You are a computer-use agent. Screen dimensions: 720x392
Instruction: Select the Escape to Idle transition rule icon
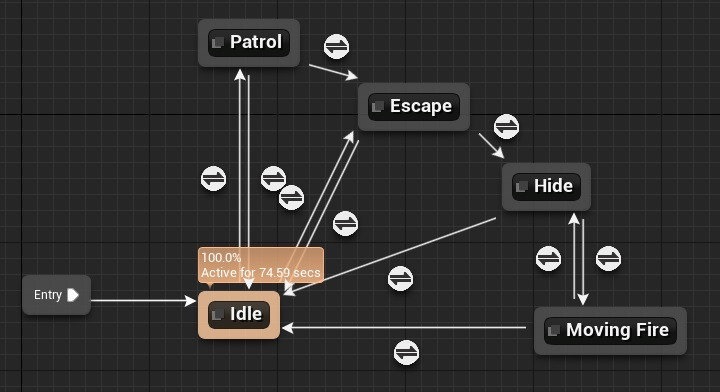(x=345, y=224)
